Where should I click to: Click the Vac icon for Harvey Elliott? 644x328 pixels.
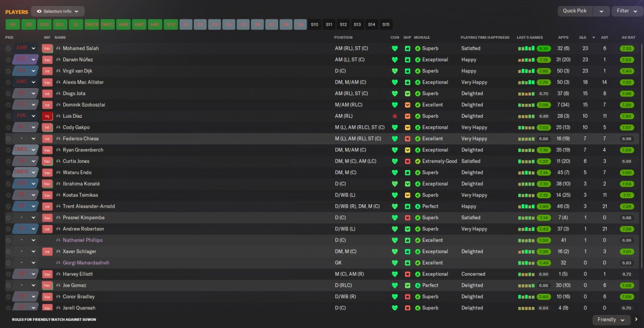coord(47,274)
